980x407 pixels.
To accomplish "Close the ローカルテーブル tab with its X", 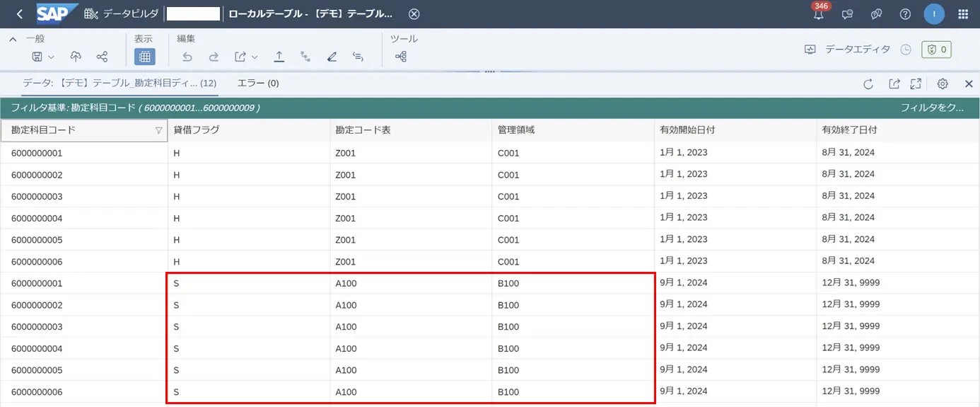I will point(414,14).
